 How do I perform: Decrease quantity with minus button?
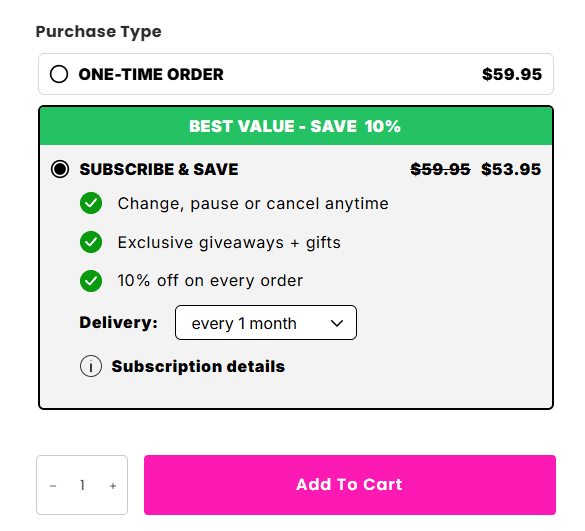tap(53, 485)
